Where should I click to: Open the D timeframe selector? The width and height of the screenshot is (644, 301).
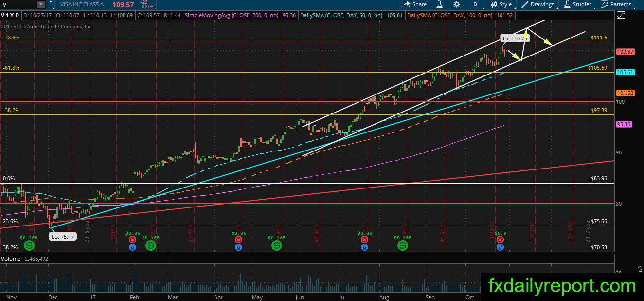click(x=474, y=4)
